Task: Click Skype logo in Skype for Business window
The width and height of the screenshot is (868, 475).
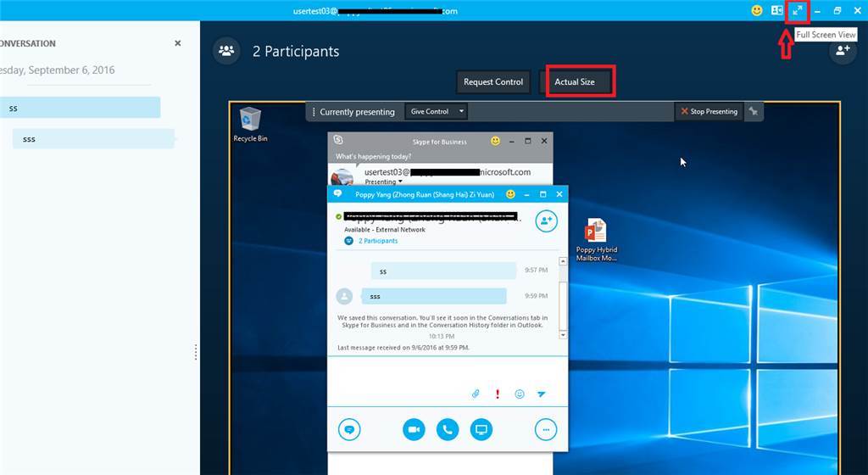Action: click(x=338, y=140)
